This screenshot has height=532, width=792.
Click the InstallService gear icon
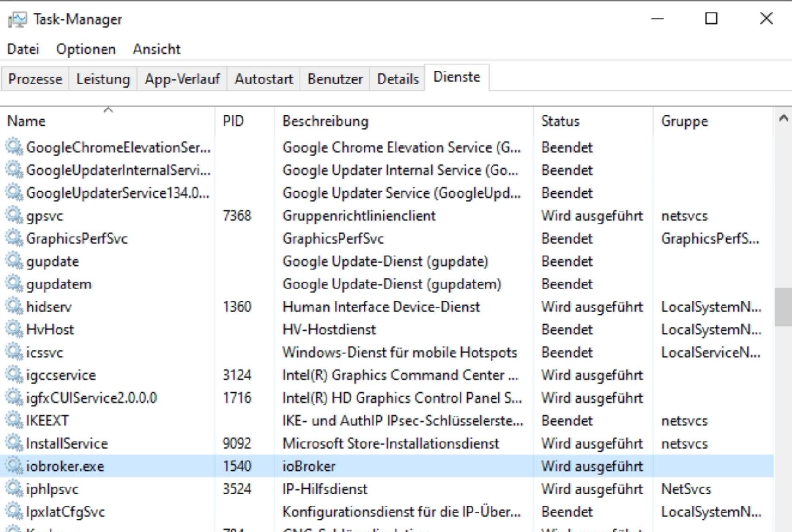[x=14, y=442]
